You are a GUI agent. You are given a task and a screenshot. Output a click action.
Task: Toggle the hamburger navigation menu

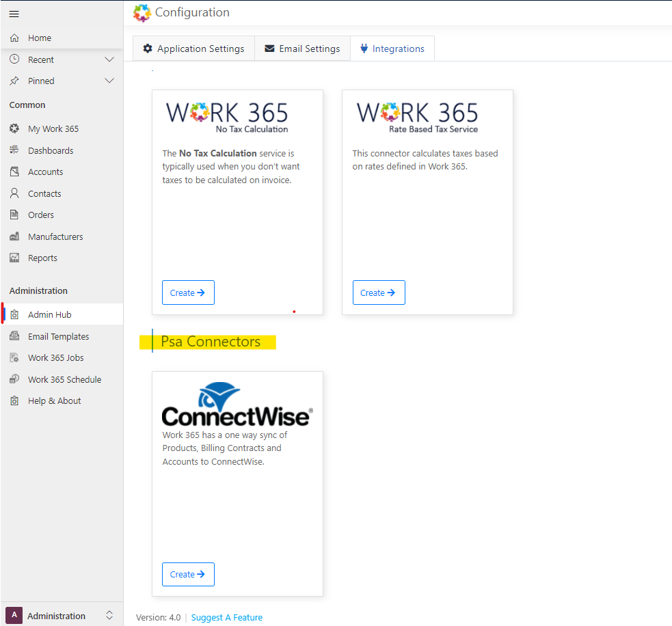(x=14, y=14)
